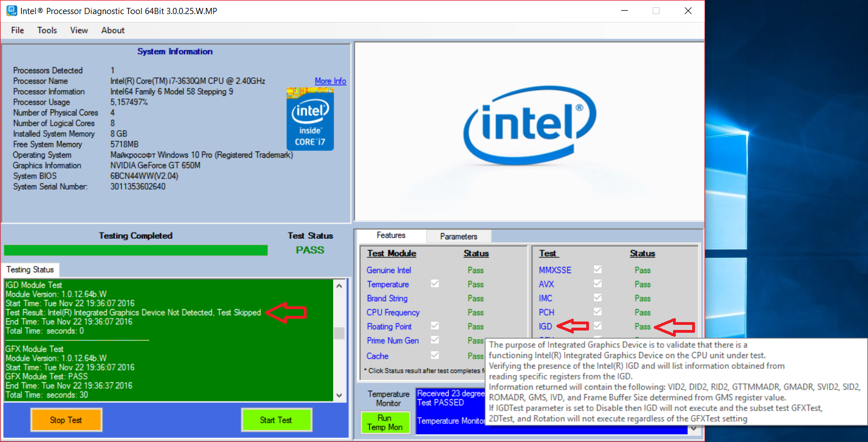Click the system serial number 3011353602640

click(x=138, y=186)
